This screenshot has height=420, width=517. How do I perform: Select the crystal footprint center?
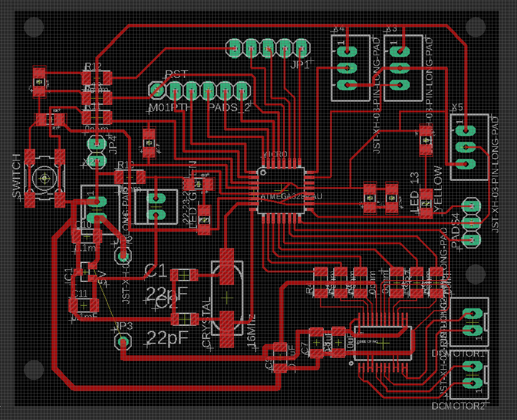pyautogui.click(x=227, y=298)
